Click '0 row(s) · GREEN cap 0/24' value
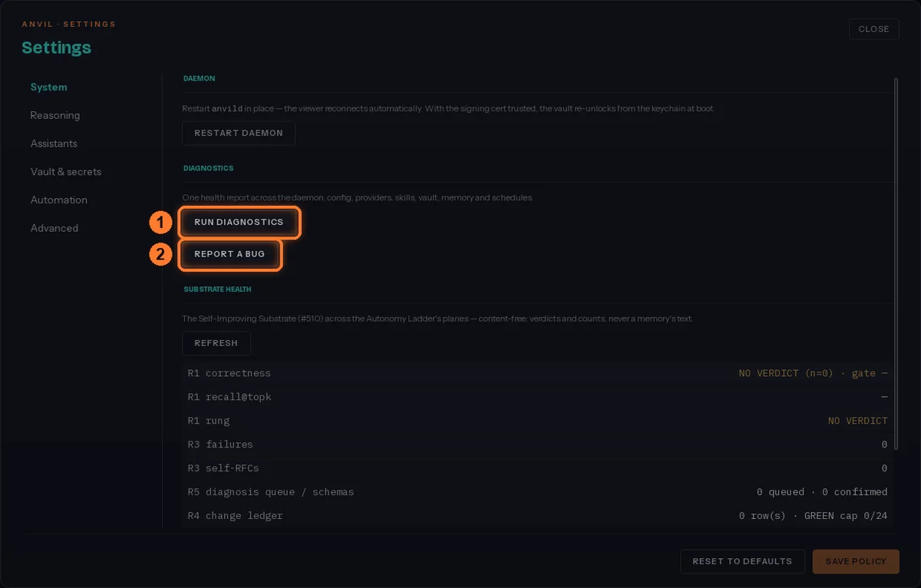 point(813,516)
